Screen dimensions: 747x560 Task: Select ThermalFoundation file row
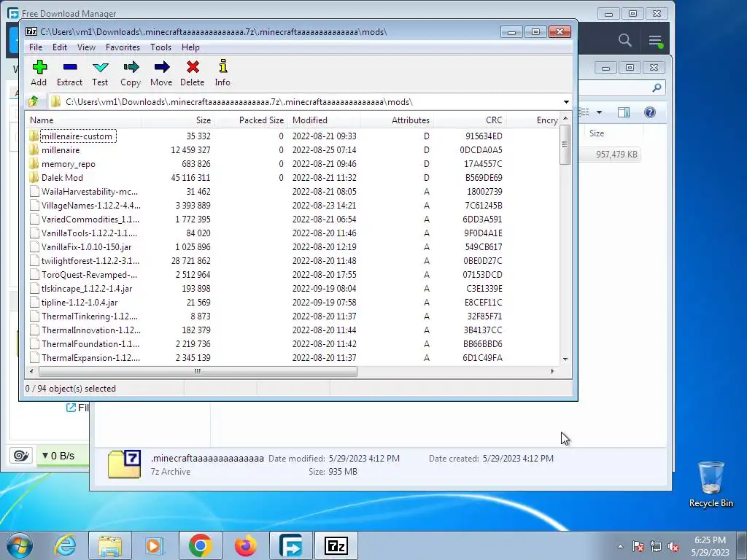click(x=293, y=344)
